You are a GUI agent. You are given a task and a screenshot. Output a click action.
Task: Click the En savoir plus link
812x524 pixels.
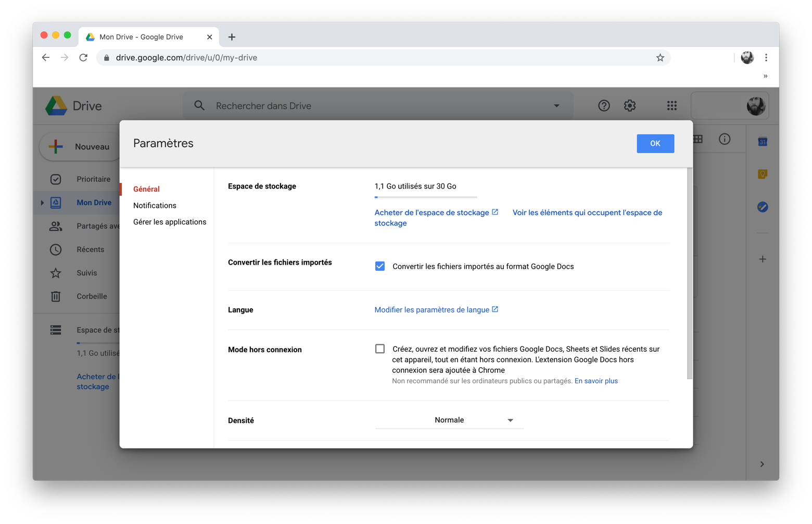tap(596, 381)
